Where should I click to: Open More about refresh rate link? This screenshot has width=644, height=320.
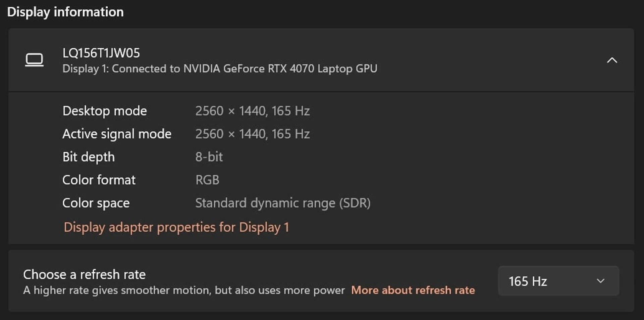click(413, 290)
